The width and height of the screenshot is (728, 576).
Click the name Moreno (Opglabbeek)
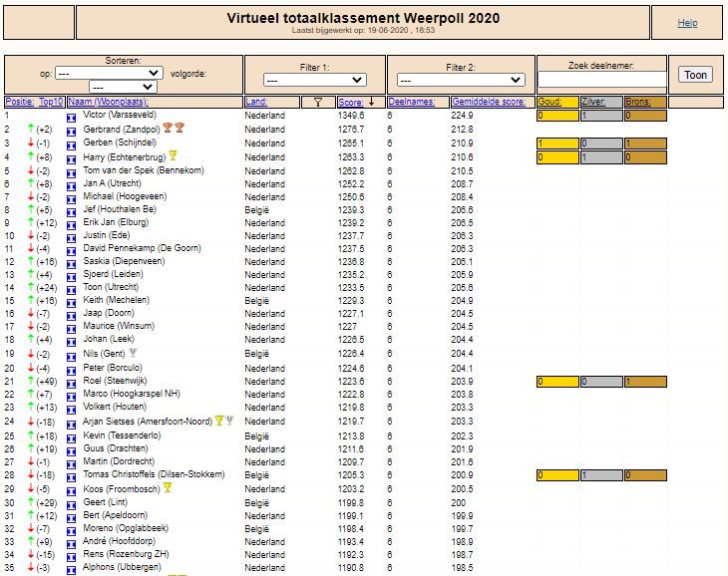(x=126, y=528)
